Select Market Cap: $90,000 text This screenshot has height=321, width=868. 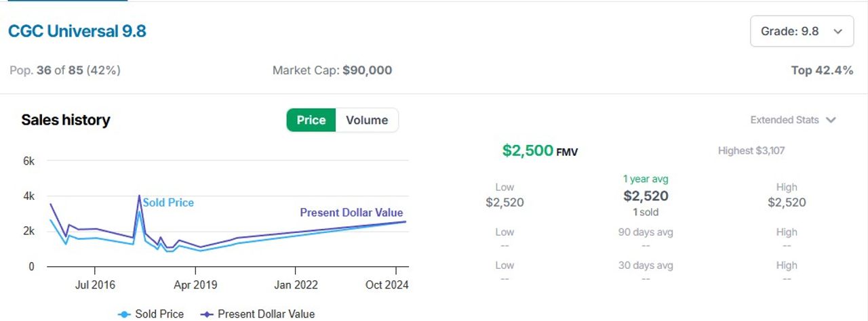[332, 70]
